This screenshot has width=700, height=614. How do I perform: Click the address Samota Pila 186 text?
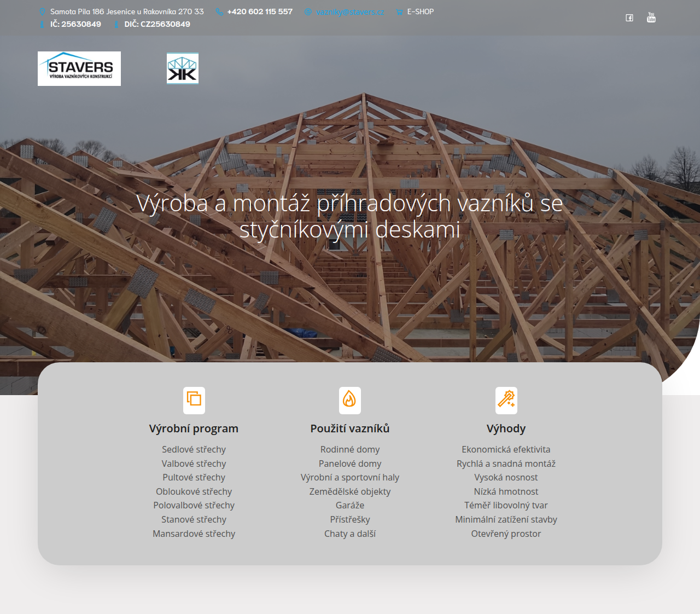point(127,11)
